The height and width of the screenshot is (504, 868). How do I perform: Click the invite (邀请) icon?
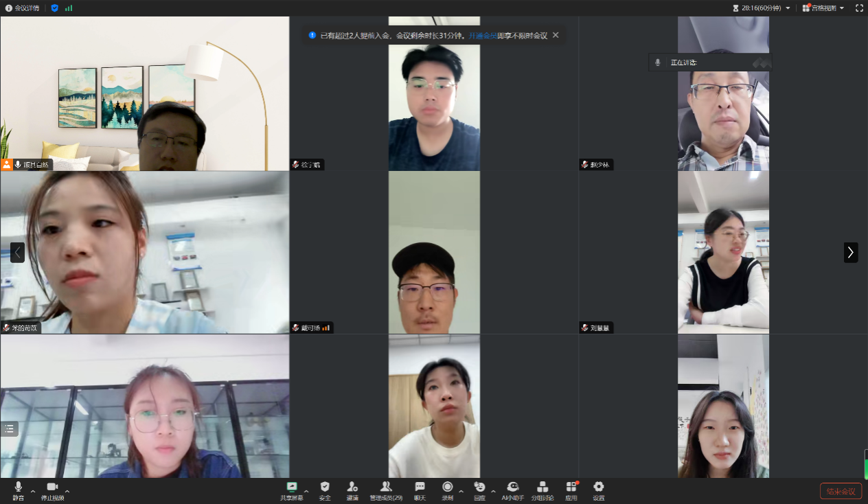point(352,490)
